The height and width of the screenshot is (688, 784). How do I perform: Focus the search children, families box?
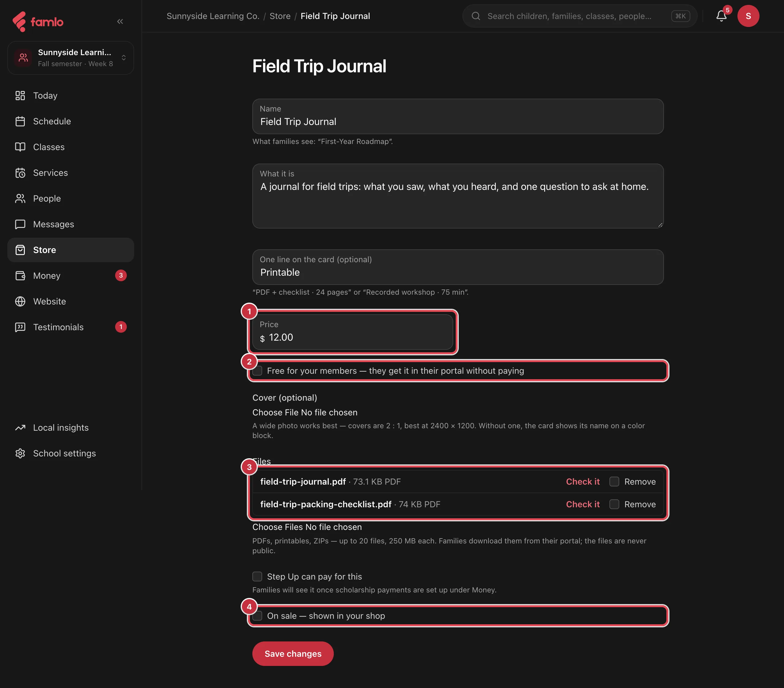(579, 16)
